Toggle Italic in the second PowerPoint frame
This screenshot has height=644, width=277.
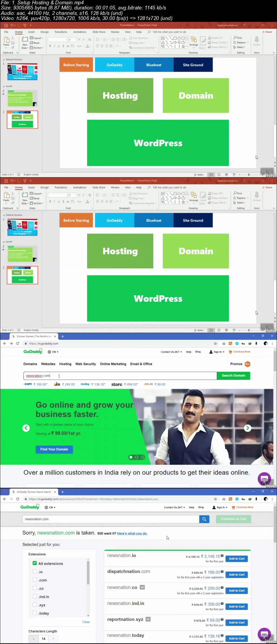[54, 202]
